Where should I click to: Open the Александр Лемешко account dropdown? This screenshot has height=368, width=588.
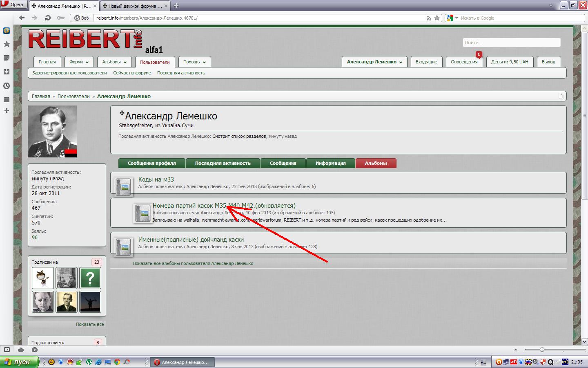click(x=374, y=62)
